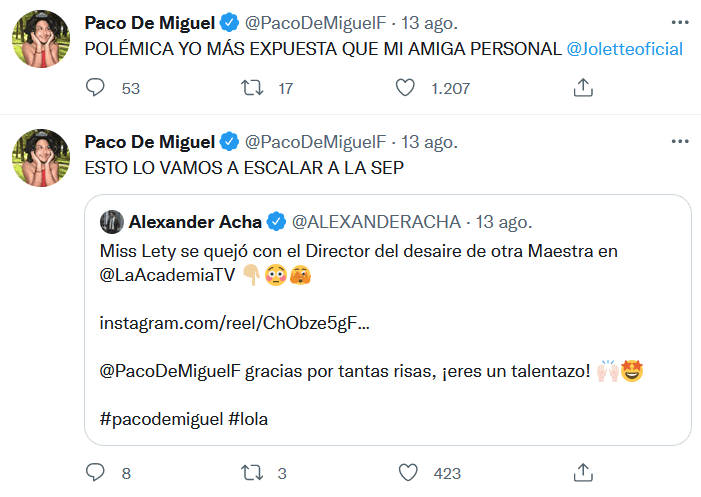Share the SEP tweet
Image resolution: width=701 pixels, height=497 pixels.
582,471
